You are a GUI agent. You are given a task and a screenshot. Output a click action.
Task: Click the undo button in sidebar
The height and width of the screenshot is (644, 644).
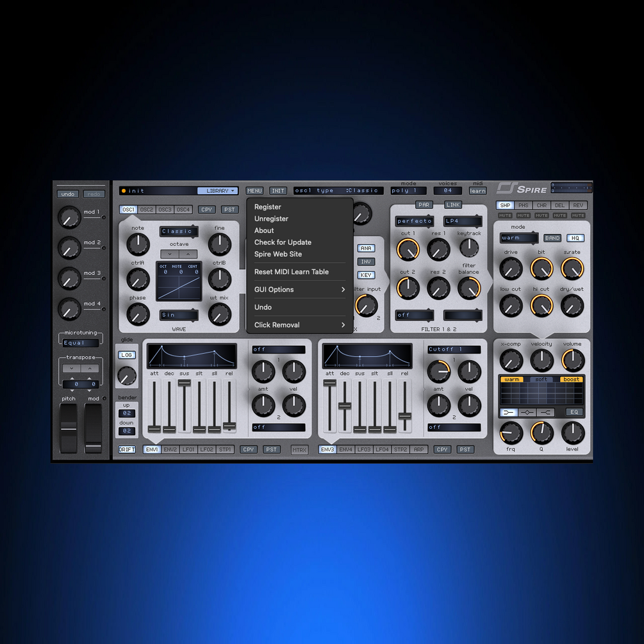tap(68, 194)
